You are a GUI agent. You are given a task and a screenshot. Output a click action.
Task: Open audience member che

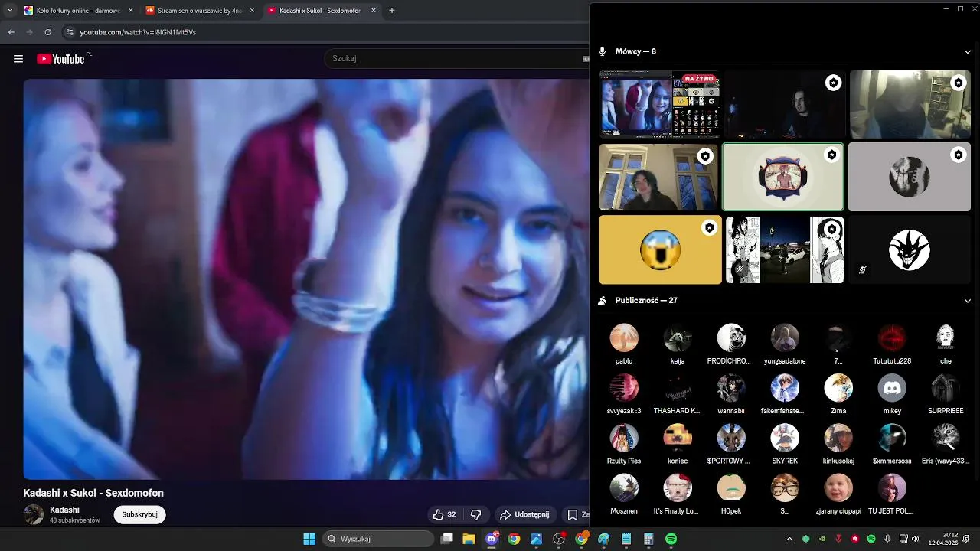946,344
